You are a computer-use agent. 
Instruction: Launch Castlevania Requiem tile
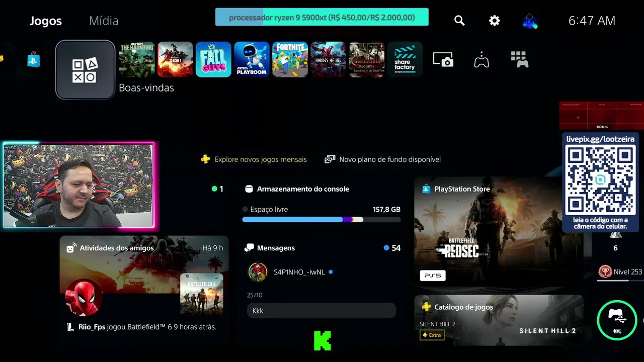point(366,59)
